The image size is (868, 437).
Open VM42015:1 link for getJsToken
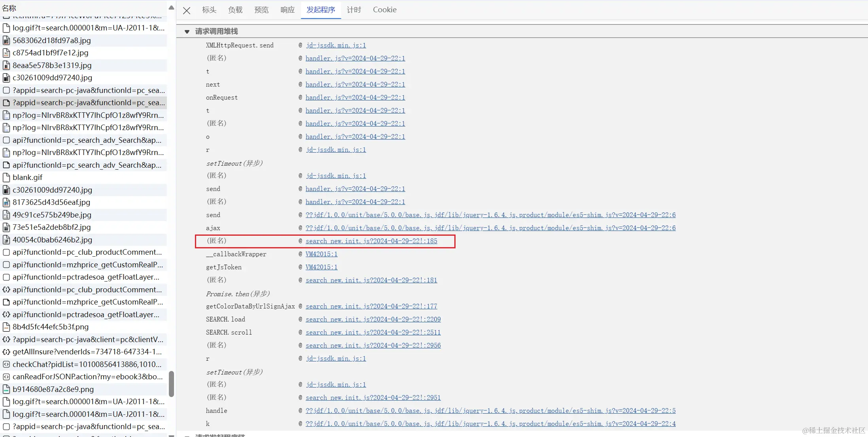[321, 267]
